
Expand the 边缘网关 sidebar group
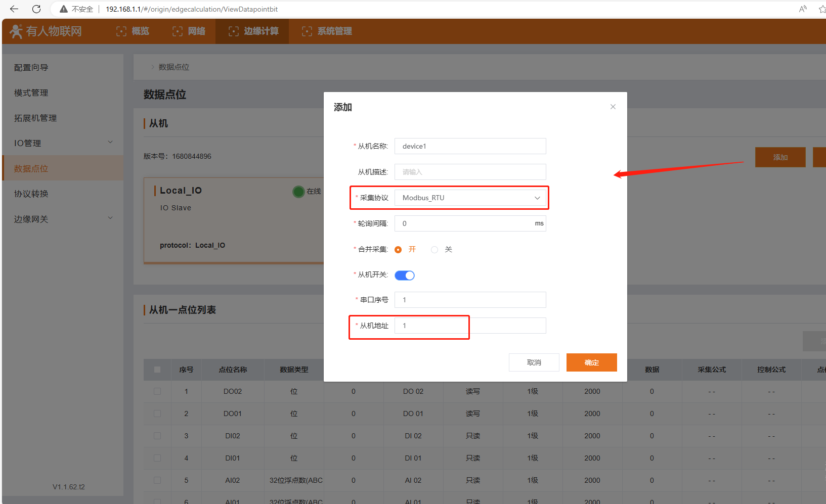pos(63,219)
